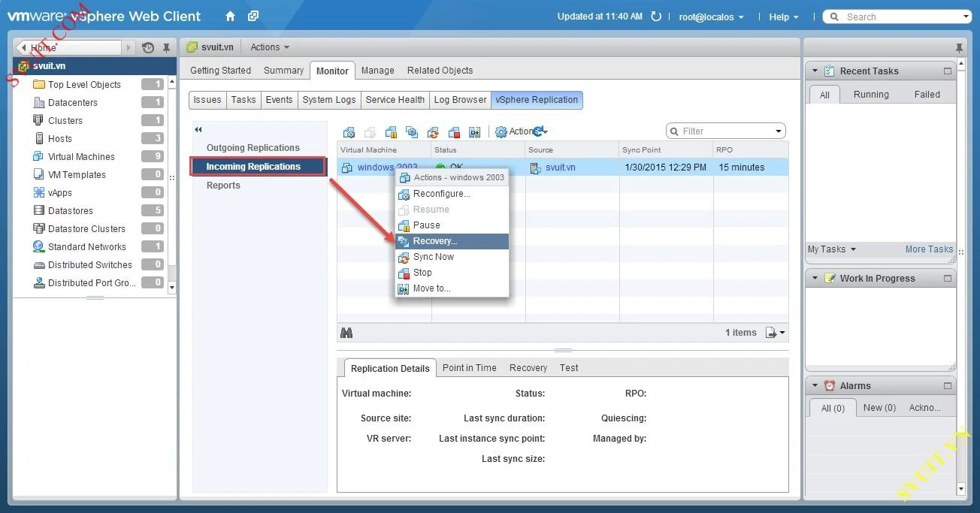Image resolution: width=980 pixels, height=513 pixels.
Task: Click the history icon in navigator
Action: (x=148, y=47)
